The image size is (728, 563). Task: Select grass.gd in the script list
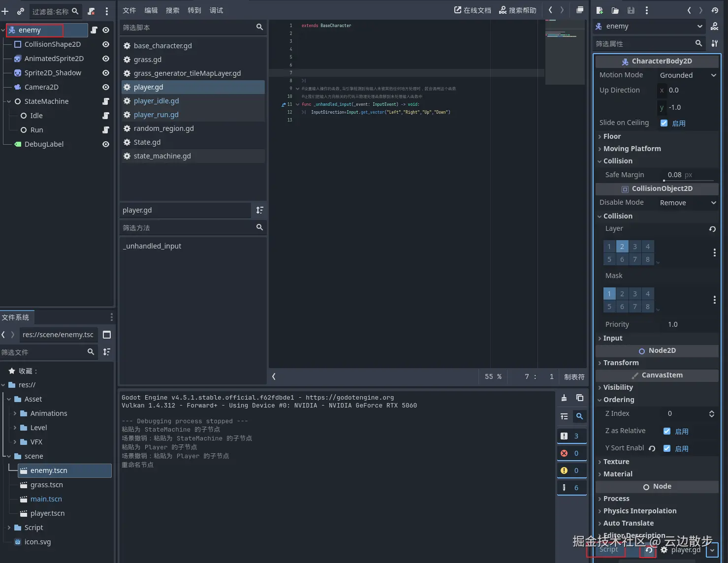point(148,60)
